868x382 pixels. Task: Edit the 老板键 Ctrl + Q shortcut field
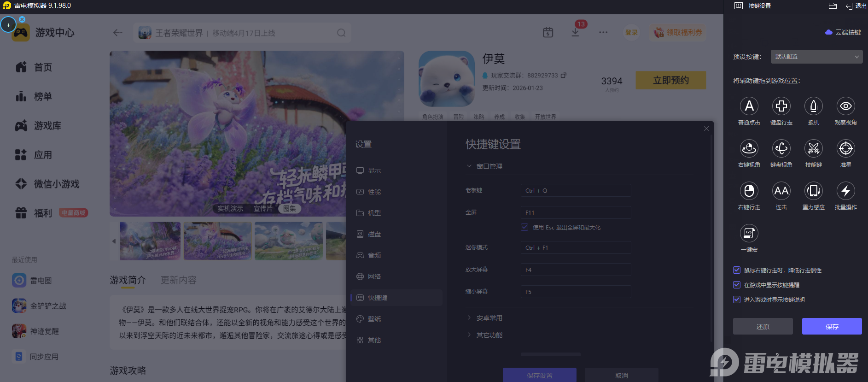576,190
